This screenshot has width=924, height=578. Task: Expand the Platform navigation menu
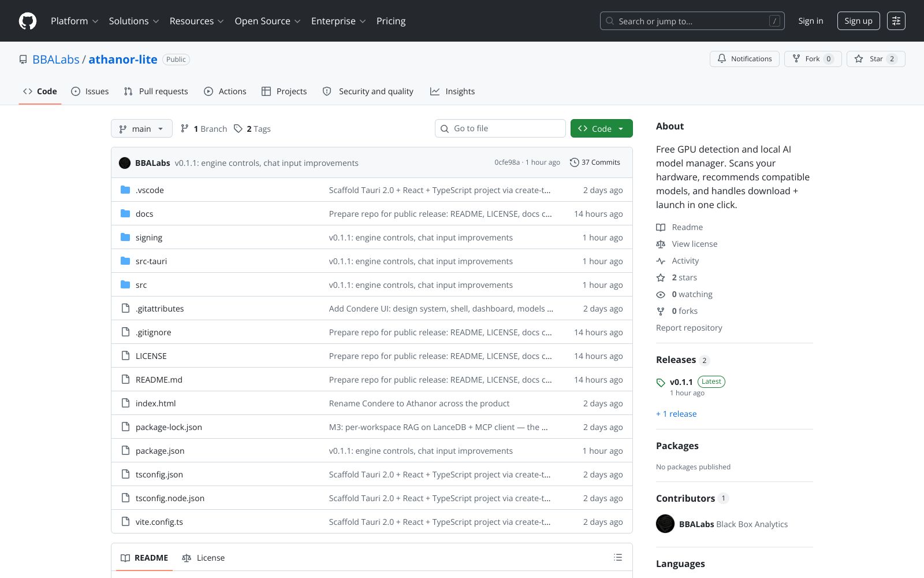(x=74, y=21)
